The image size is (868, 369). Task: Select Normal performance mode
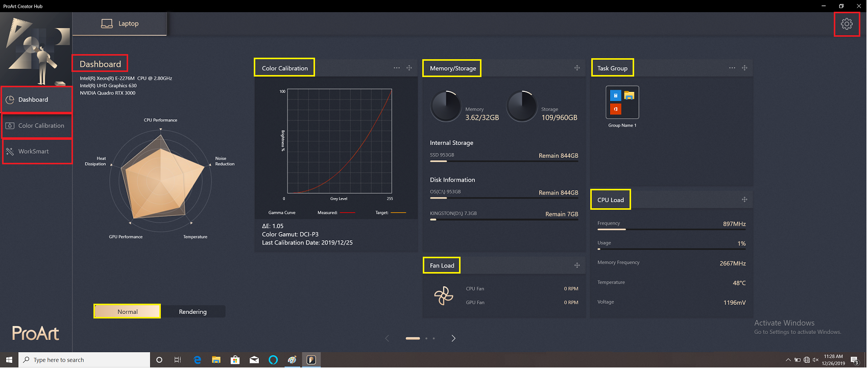[x=128, y=312]
